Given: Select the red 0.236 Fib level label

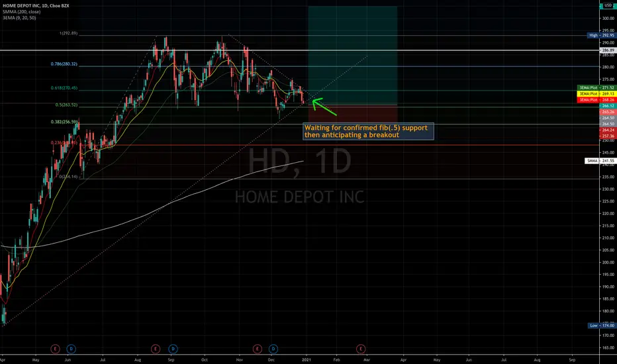Looking at the screenshot, I should click(64, 143).
